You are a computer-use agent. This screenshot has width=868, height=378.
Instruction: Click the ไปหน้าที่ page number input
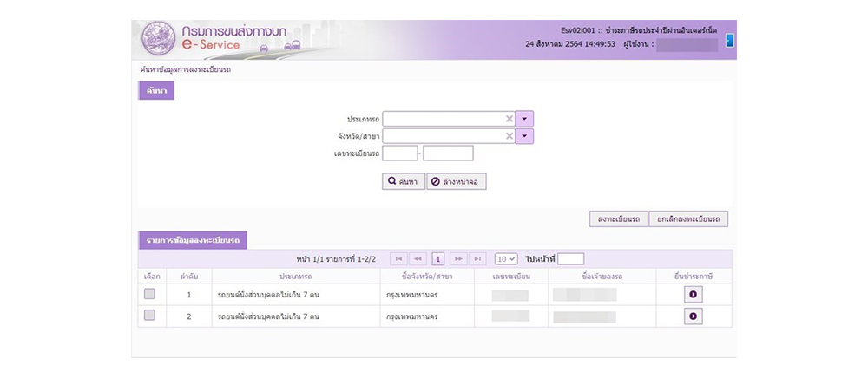click(x=571, y=258)
